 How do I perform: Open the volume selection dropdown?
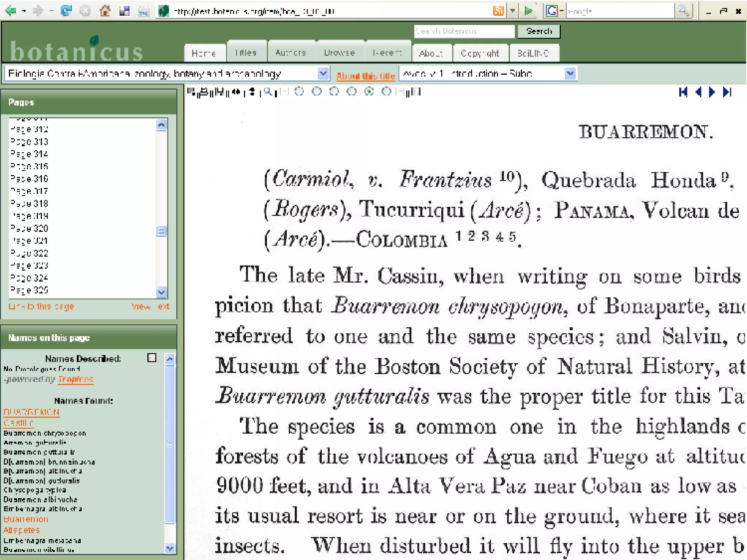[570, 74]
